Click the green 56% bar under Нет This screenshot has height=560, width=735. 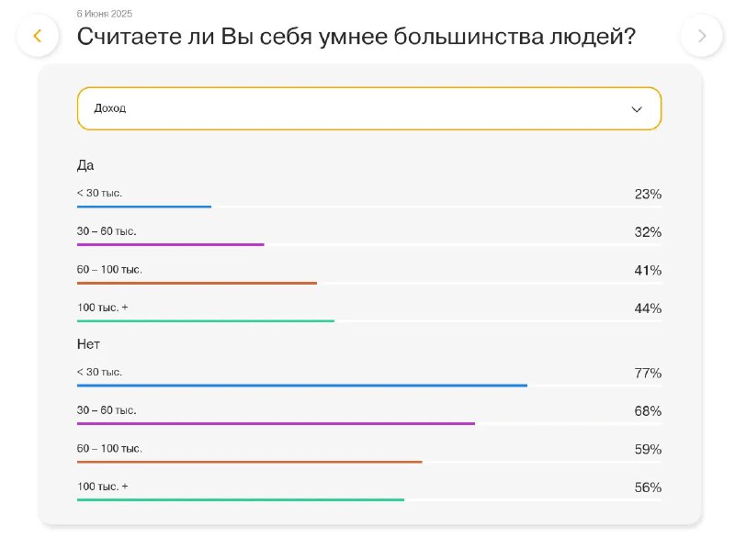[x=241, y=499]
